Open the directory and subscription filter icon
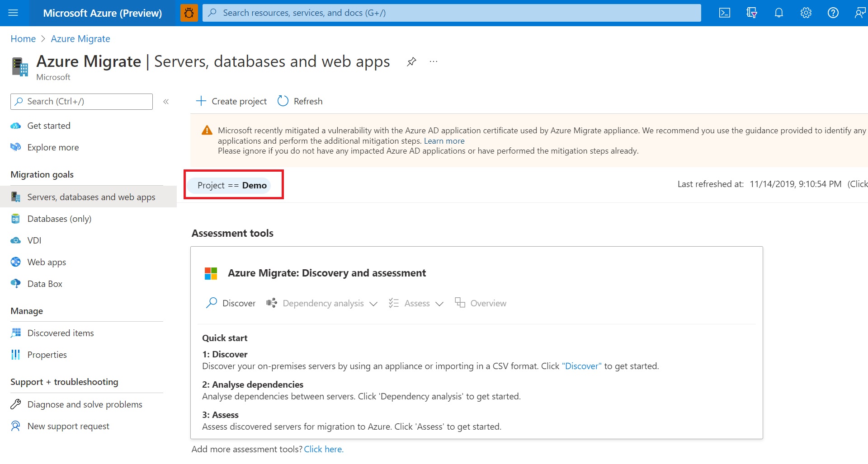The width and height of the screenshot is (868, 464). (x=751, y=13)
